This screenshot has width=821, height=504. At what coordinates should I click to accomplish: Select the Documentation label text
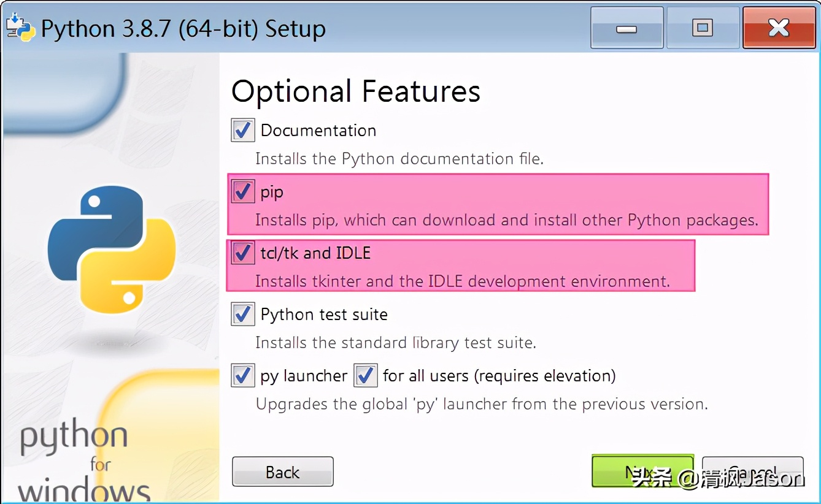click(318, 129)
